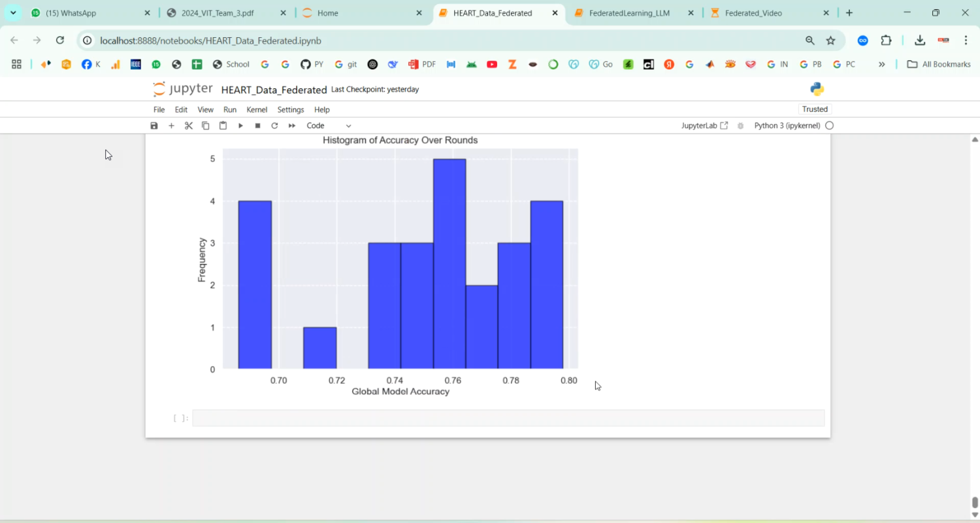Open the browser tab search dropdown
Image resolution: width=980 pixels, height=523 pixels.
coord(13,13)
